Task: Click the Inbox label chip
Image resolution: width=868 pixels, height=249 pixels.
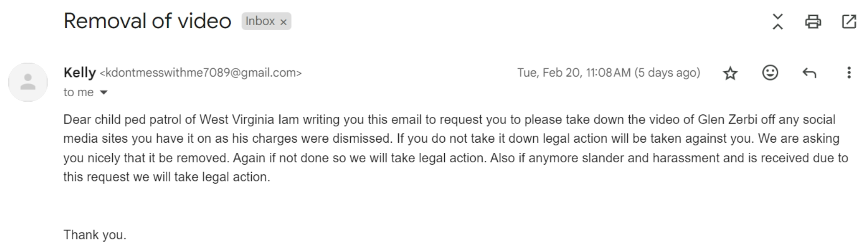Action: [260, 21]
